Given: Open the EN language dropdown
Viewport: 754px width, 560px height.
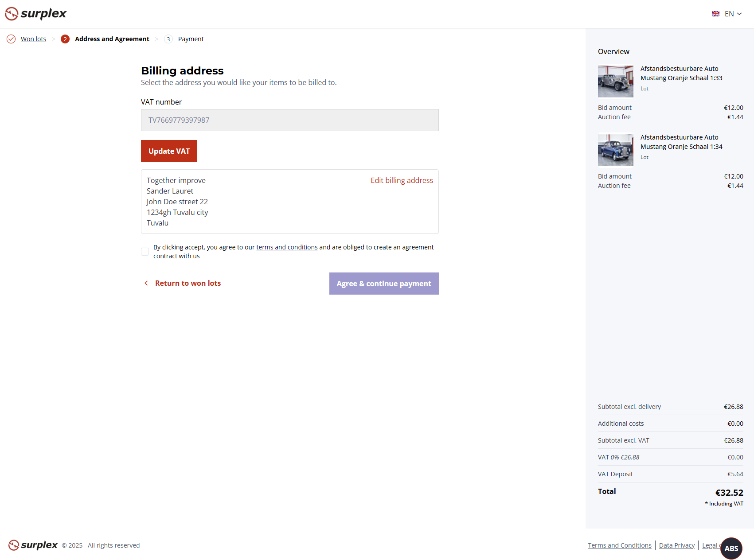Looking at the screenshot, I should click(731, 14).
